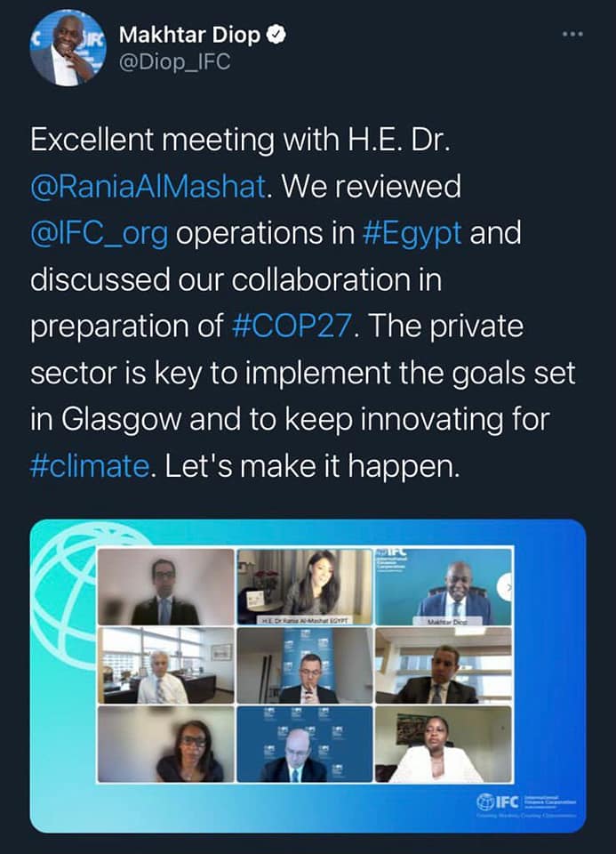The height and width of the screenshot is (854, 616).
Task: Select the center video tile in the grid
Action: click(x=304, y=665)
